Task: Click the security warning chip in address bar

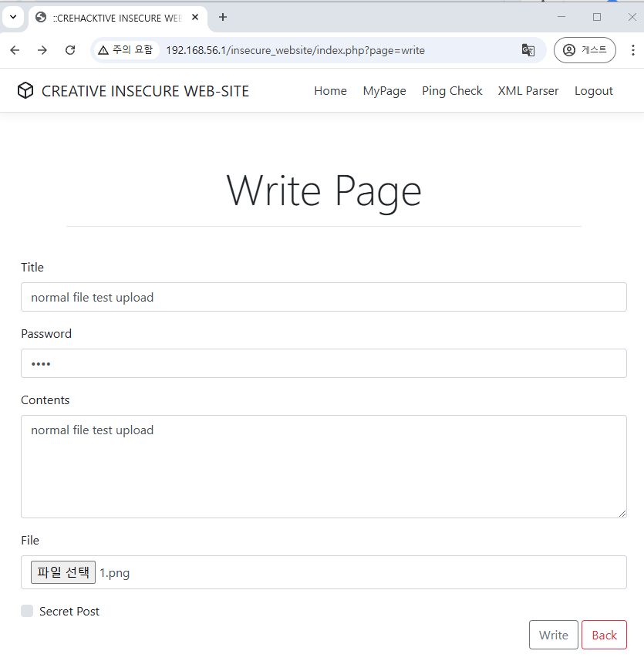Action: click(126, 50)
